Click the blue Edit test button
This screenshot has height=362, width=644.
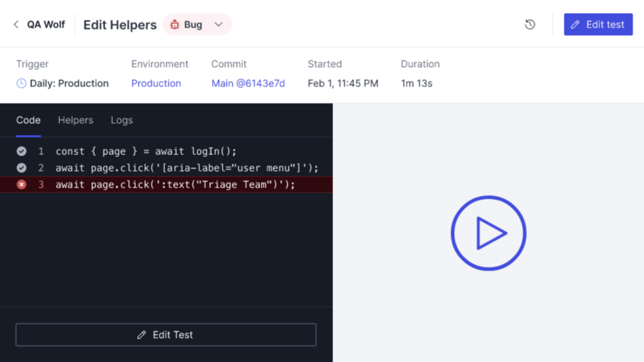597,25
